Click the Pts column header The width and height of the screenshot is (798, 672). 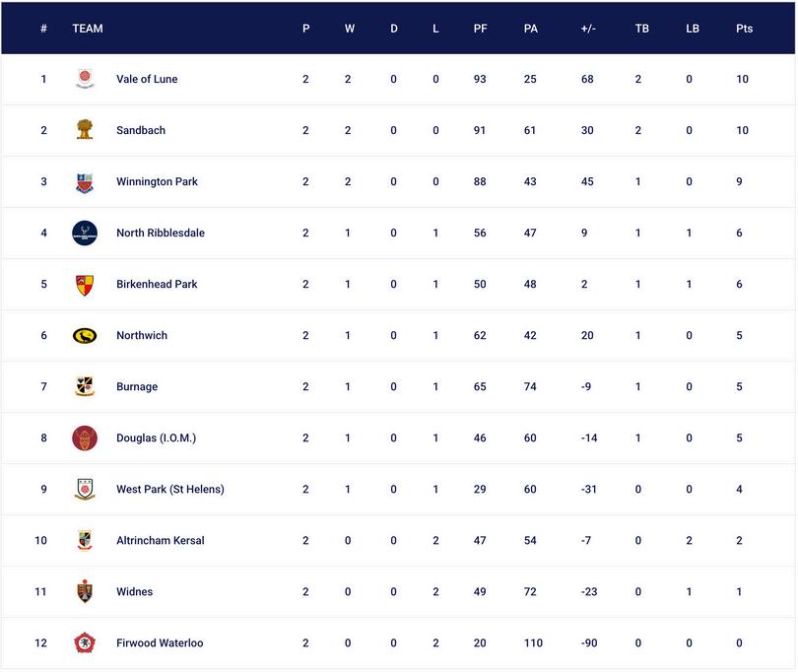pyautogui.click(x=744, y=29)
